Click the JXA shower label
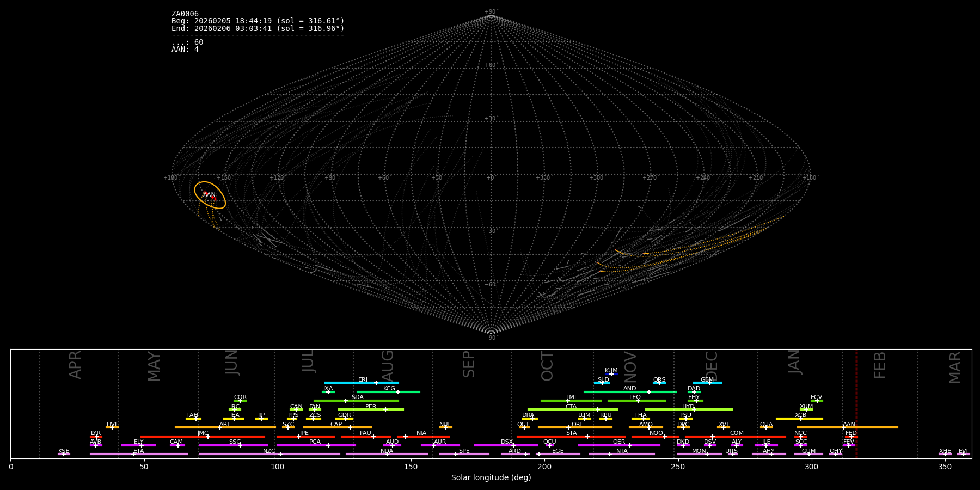 tap(328, 389)
